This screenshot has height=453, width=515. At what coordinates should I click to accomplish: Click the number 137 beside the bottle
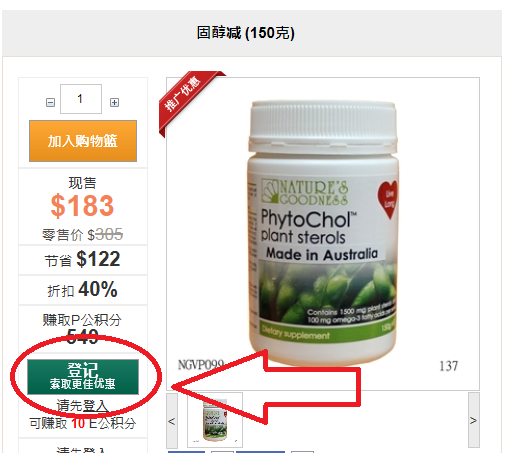449,366
